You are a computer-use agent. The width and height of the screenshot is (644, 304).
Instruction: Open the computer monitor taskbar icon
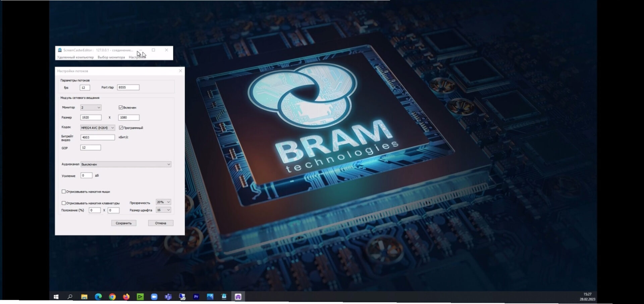[182, 297]
